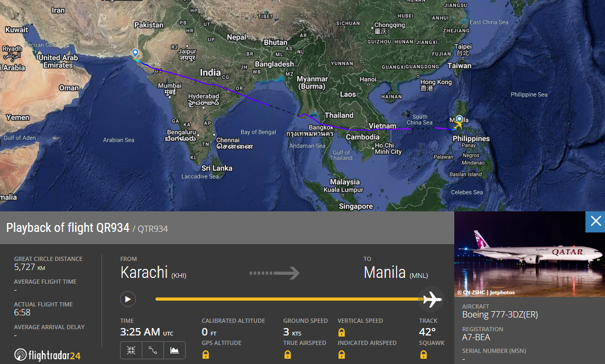Viewport: 605px width, 364px height.
Task: Click the great circle distance 5,727 km
Action: (30, 267)
